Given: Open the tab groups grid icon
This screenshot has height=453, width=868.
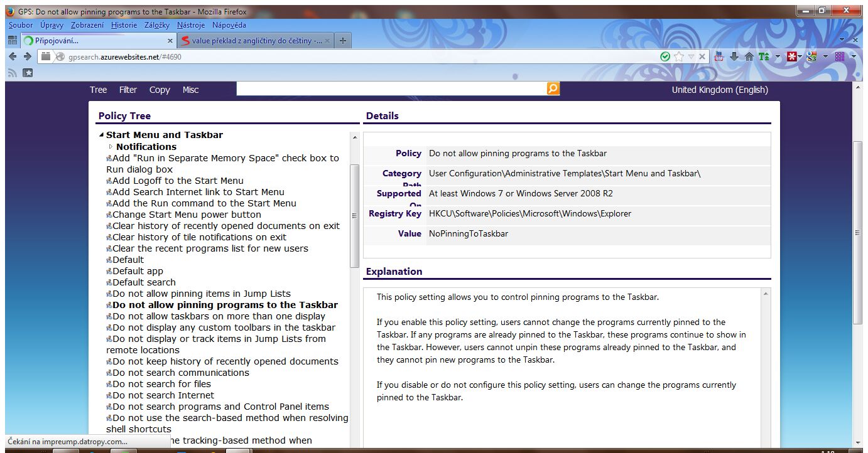Looking at the screenshot, I should [x=13, y=40].
